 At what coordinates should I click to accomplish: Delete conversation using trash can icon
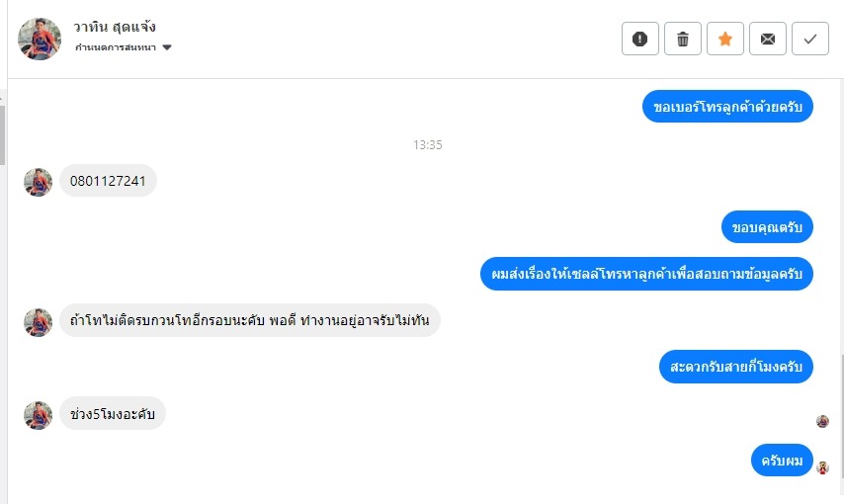(683, 39)
